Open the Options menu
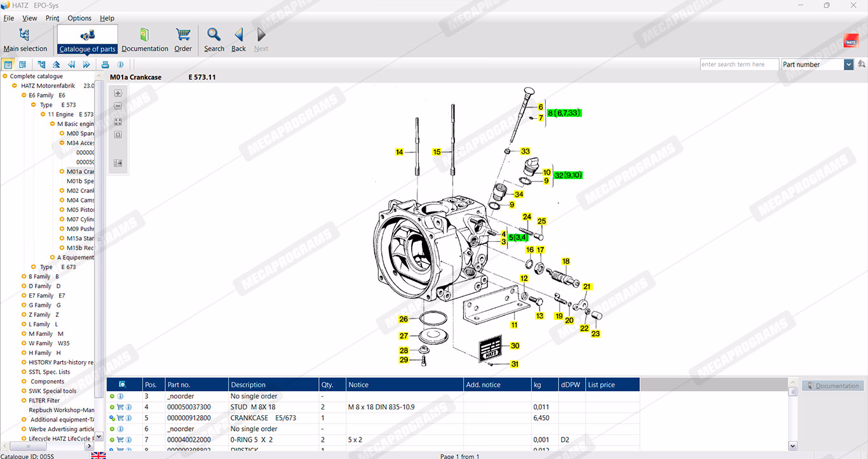 [x=79, y=18]
